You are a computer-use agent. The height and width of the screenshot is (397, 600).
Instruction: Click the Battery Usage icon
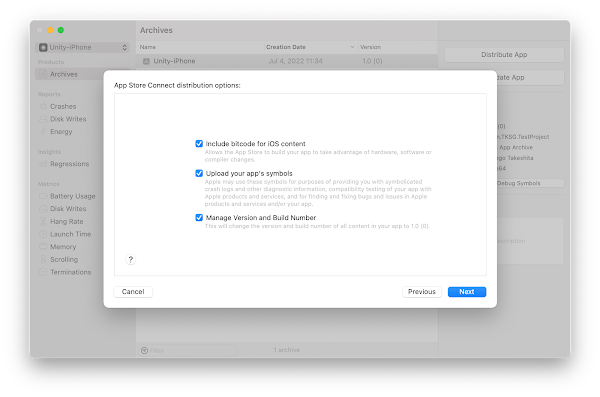tap(43, 196)
